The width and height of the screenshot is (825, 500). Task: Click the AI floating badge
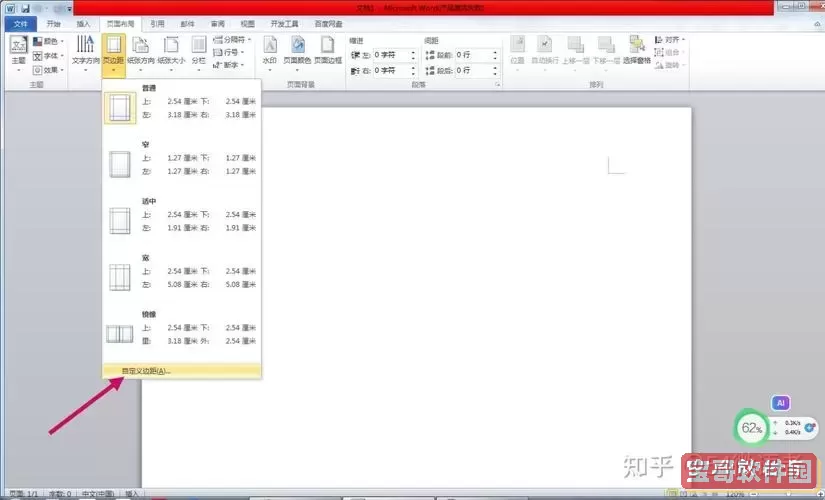tap(781, 403)
